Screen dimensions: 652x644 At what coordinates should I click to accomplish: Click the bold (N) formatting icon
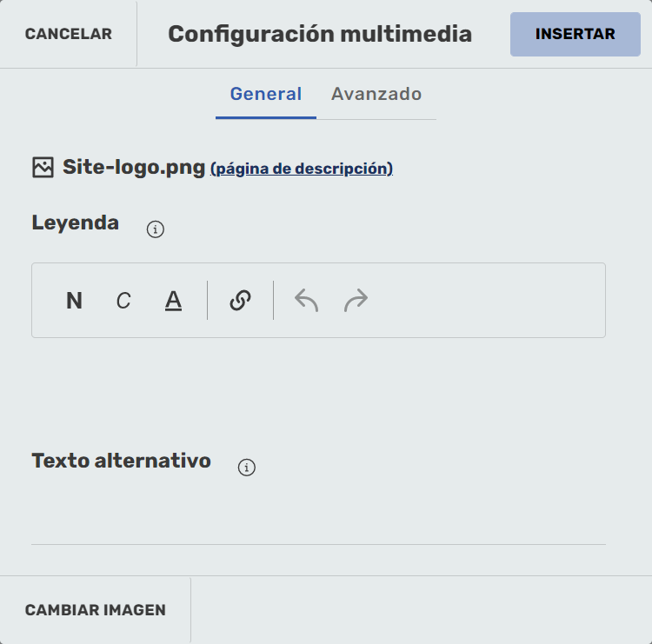tap(75, 301)
